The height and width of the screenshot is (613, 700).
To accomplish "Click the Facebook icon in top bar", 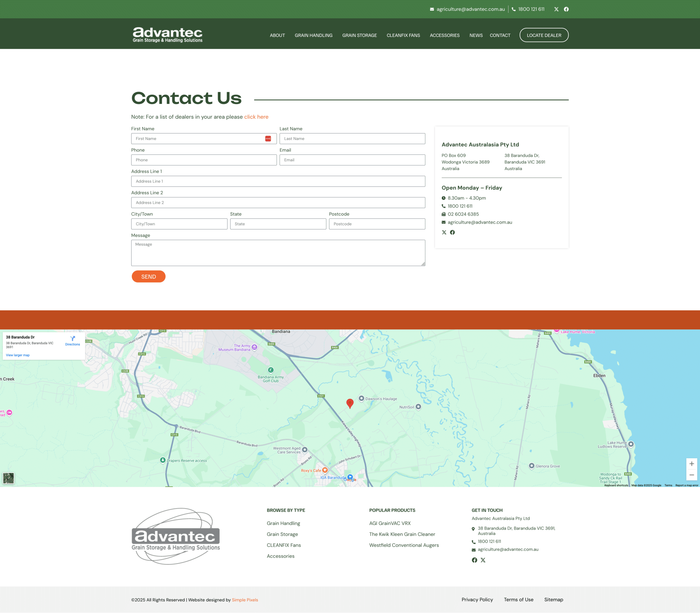I will click(x=566, y=9).
